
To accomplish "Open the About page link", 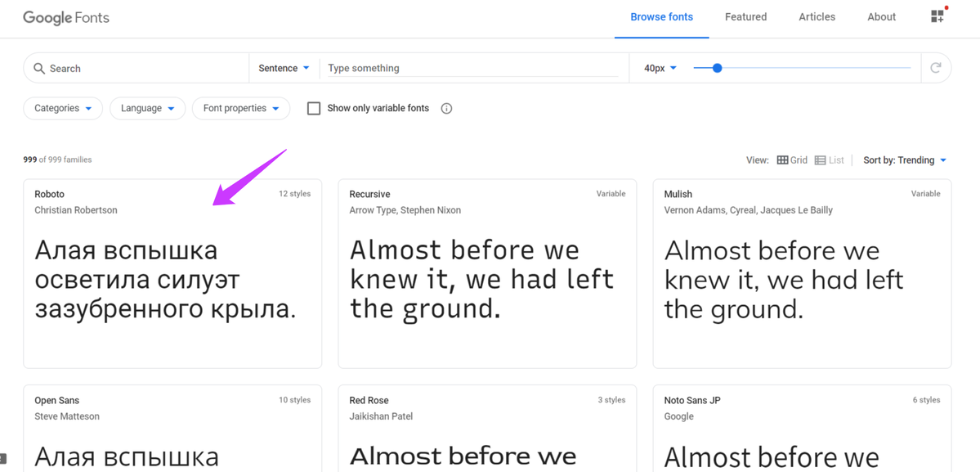I will point(881,17).
